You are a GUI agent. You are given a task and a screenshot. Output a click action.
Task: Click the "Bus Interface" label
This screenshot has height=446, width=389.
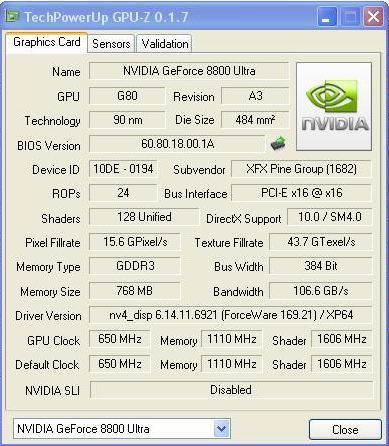pos(196,194)
